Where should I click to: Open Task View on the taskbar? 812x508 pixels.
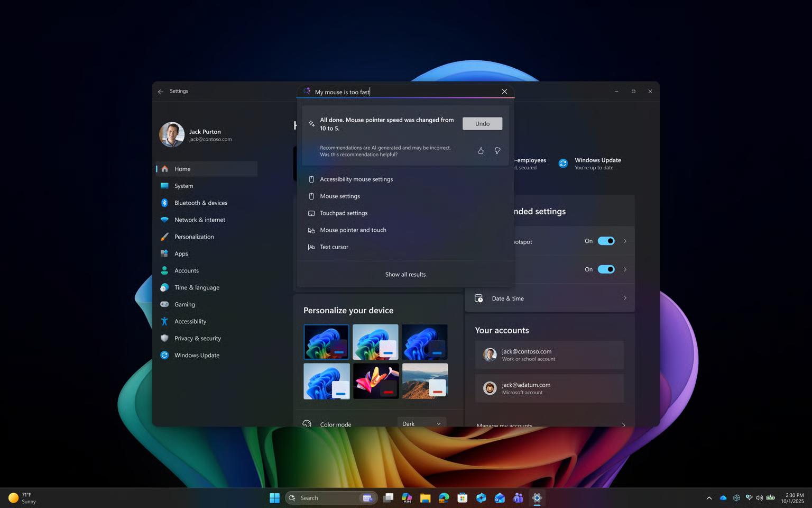pos(389,498)
